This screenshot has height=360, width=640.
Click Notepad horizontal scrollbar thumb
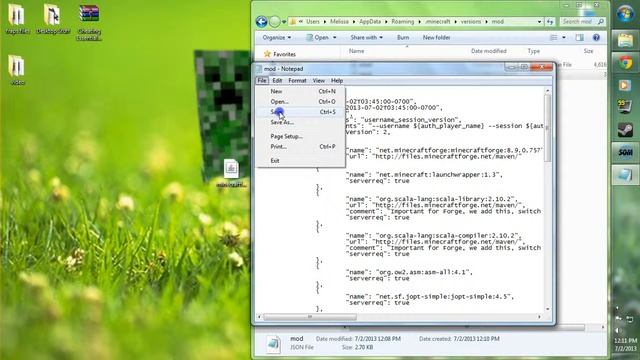(x=310, y=317)
